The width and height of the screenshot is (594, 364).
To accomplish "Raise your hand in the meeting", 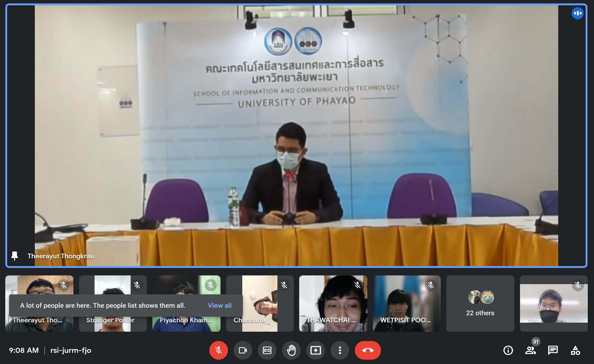I will pyautogui.click(x=291, y=350).
